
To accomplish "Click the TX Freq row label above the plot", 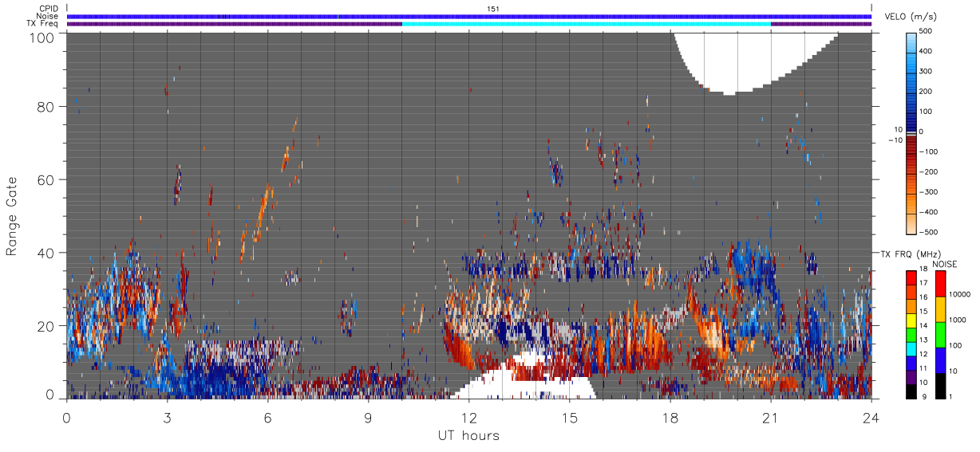I will click(43, 24).
